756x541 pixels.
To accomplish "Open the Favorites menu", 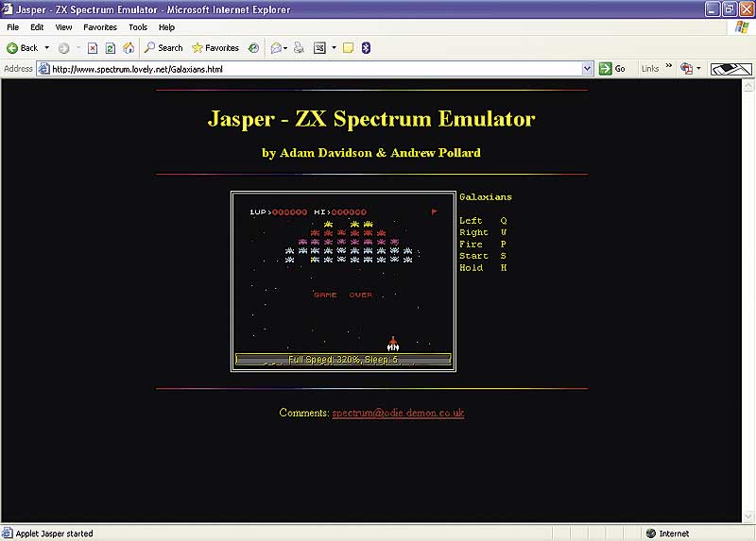I will coord(100,27).
